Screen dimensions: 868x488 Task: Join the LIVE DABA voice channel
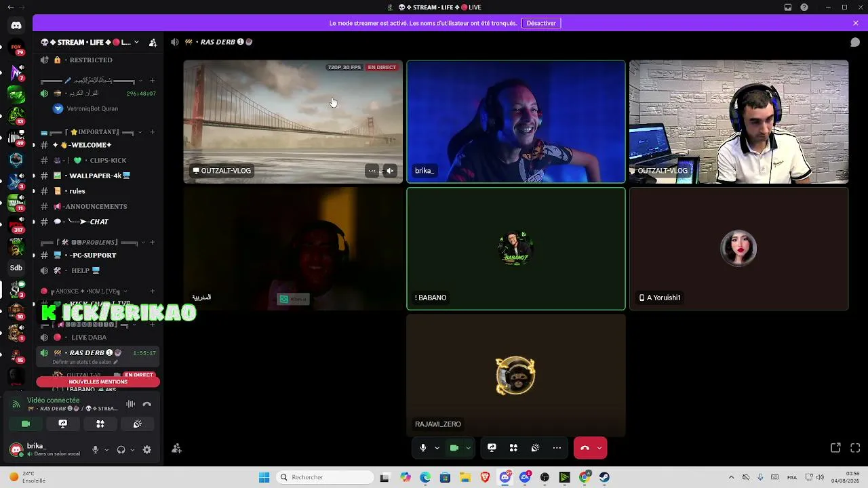point(98,338)
